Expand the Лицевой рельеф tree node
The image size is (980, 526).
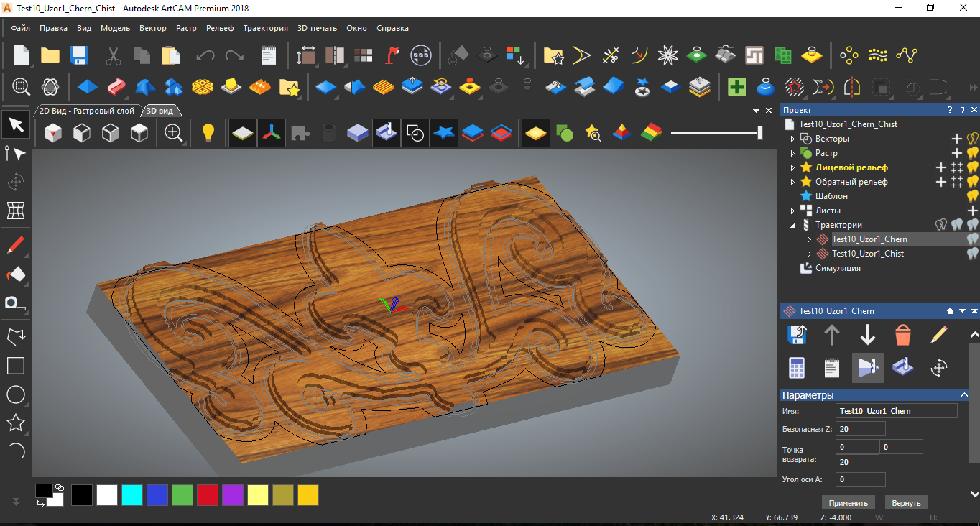tap(792, 167)
